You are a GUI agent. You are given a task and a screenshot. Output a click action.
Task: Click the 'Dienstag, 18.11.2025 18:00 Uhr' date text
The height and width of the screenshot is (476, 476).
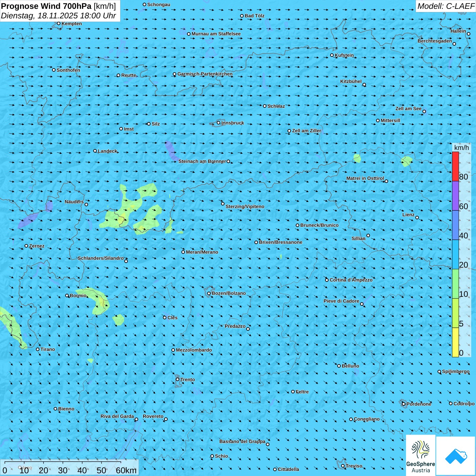[58, 16]
